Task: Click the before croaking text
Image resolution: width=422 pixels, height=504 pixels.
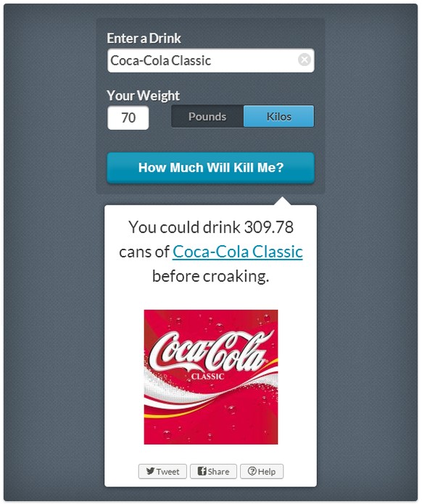Action: (x=210, y=276)
